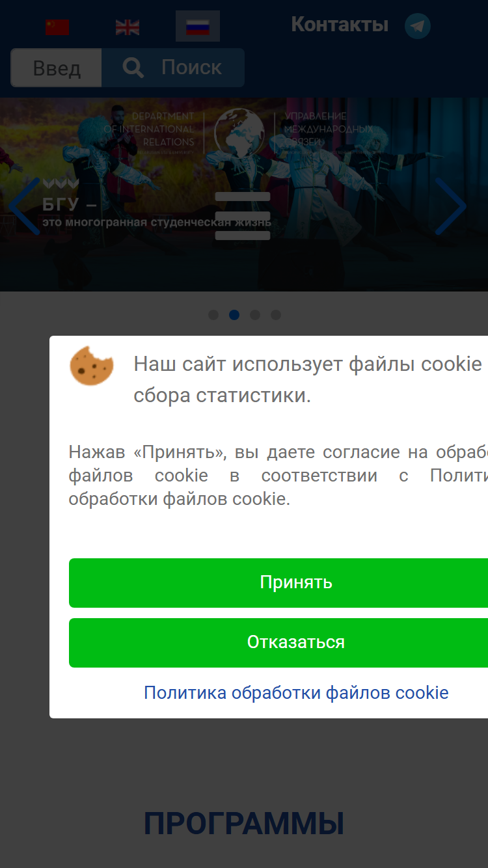Select the first carousel dot

click(213, 315)
